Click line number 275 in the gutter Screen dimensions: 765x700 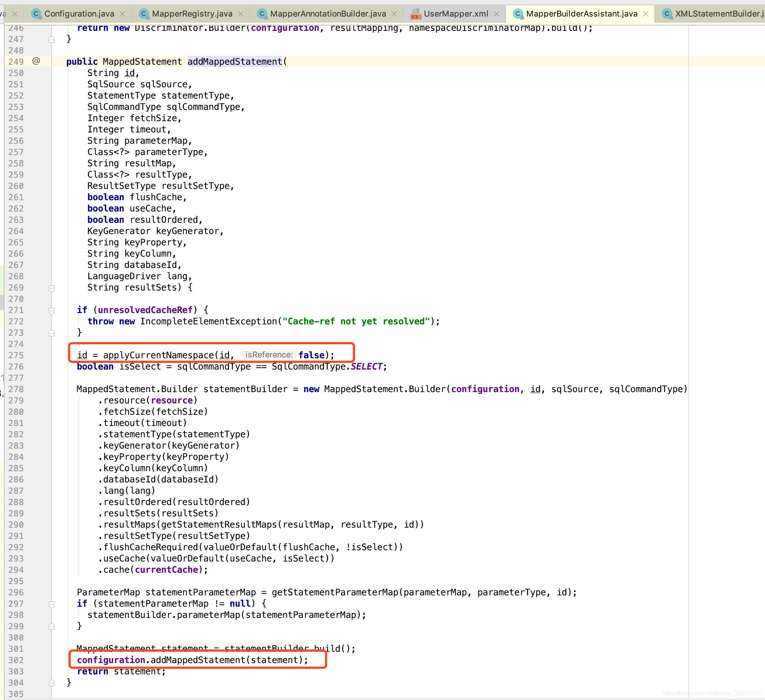pos(16,355)
